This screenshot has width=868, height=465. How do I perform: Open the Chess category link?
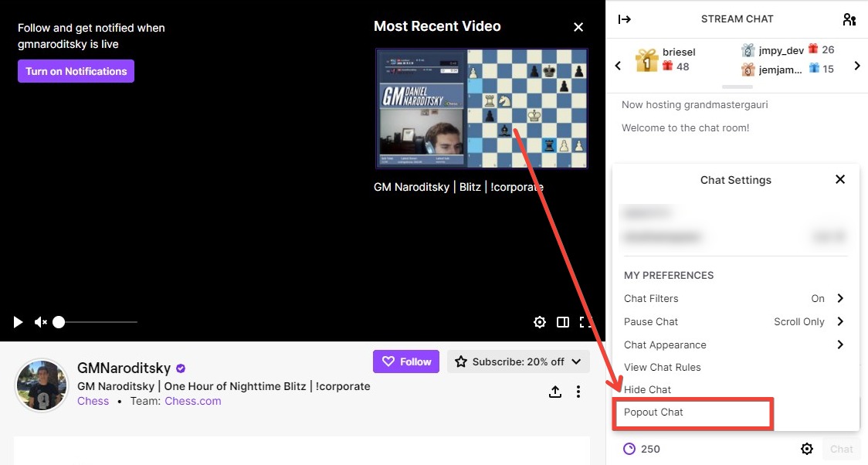click(93, 402)
